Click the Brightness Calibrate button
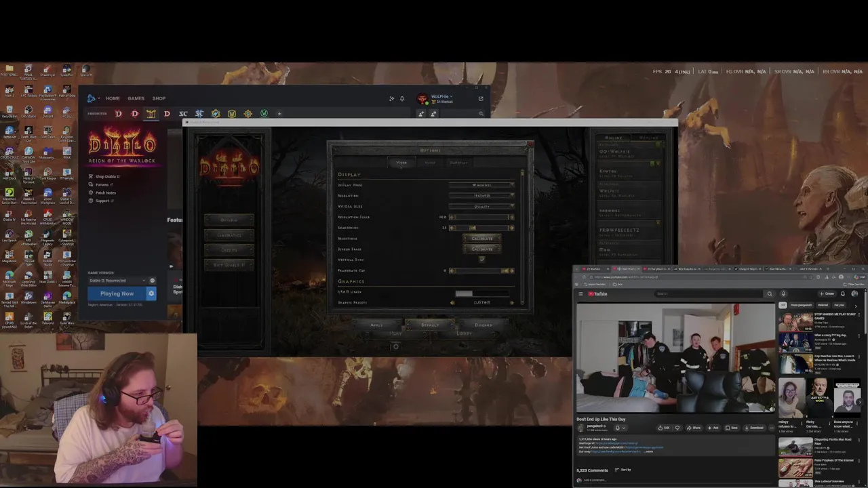Viewport: 868px width, 488px height. [482, 239]
